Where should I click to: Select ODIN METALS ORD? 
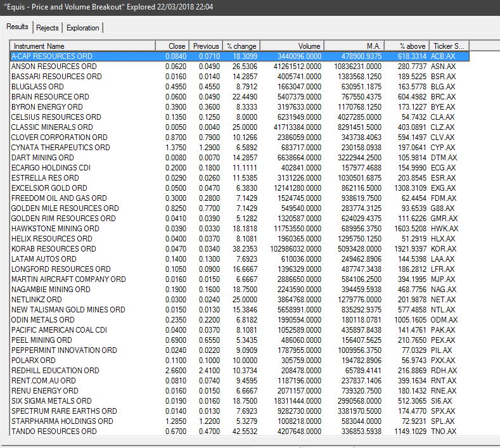[x=240, y=320]
